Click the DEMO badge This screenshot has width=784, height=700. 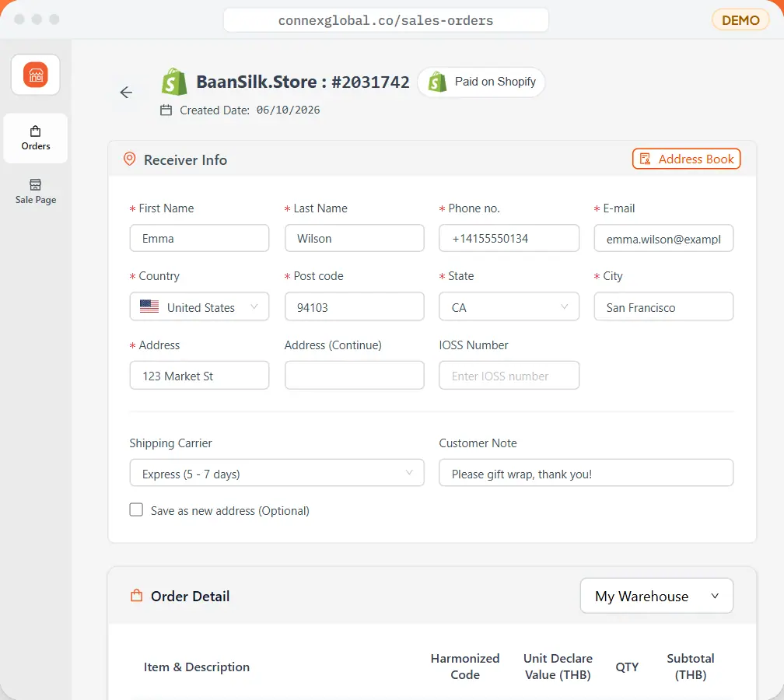(740, 20)
